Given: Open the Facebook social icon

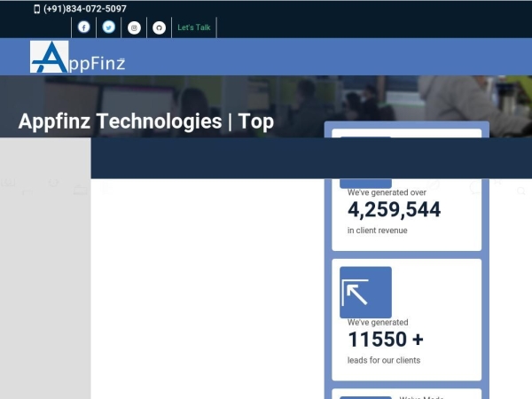Looking at the screenshot, I should pyautogui.click(x=84, y=27).
